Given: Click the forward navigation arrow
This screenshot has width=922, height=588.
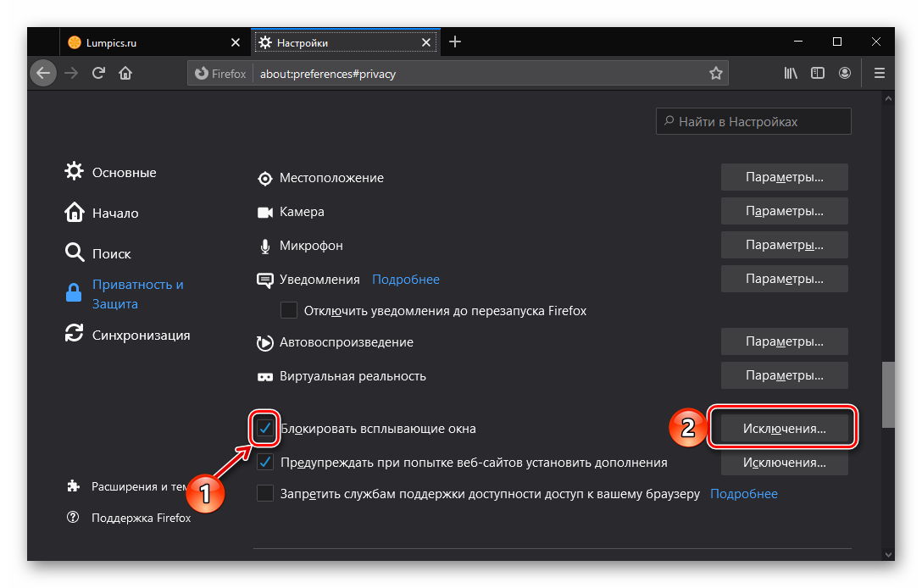Looking at the screenshot, I should pyautogui.click(x=71, y=74).
